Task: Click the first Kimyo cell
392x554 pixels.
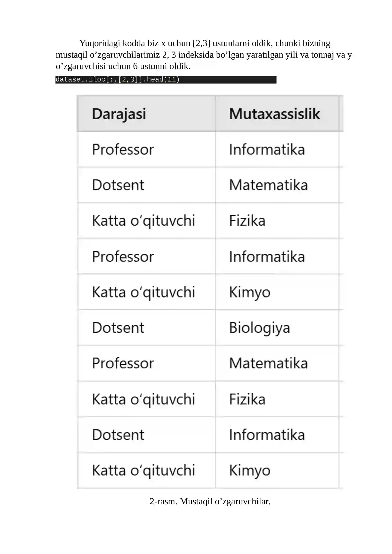Action: point(277,292)
